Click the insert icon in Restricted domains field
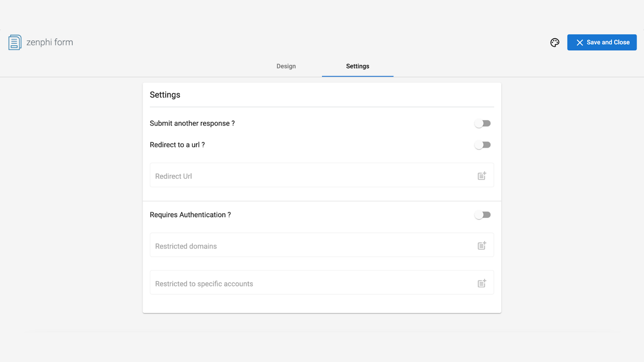Screen dimensions: 644x362 (482, 245)
